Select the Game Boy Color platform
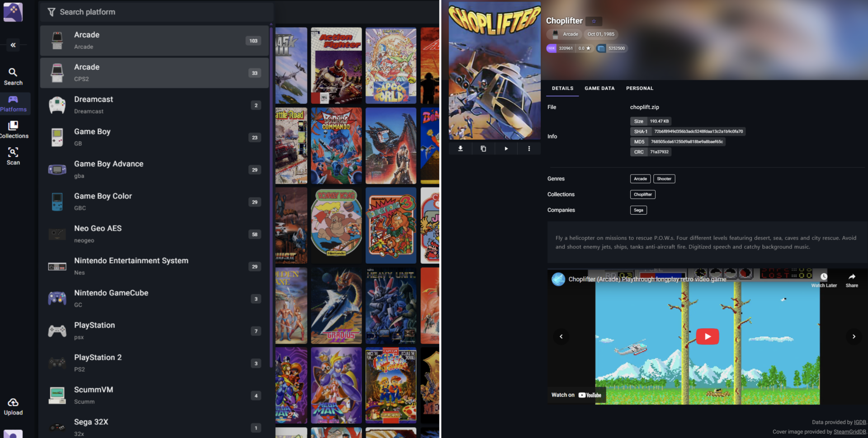This screenshot has width=868, height=438. tap(154, 202)
